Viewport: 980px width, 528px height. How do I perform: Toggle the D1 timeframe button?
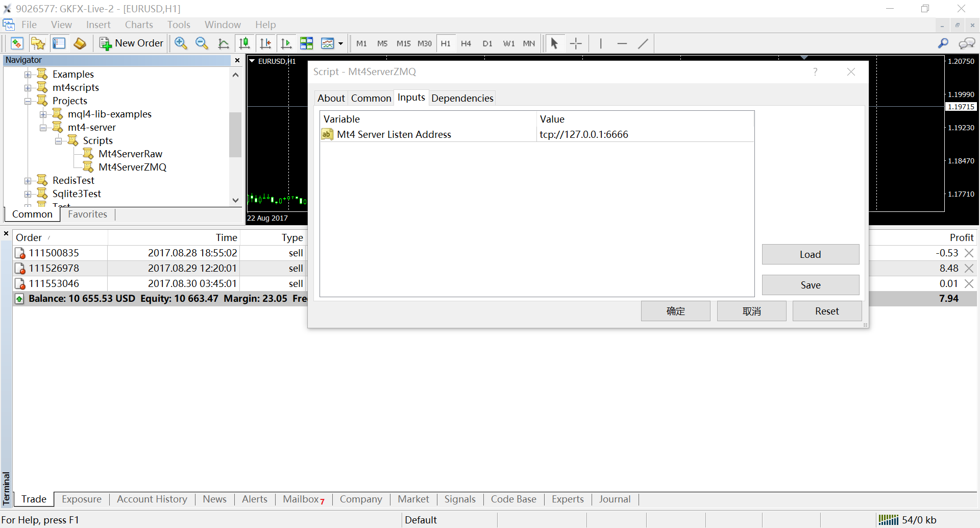[x=487, y=43]
